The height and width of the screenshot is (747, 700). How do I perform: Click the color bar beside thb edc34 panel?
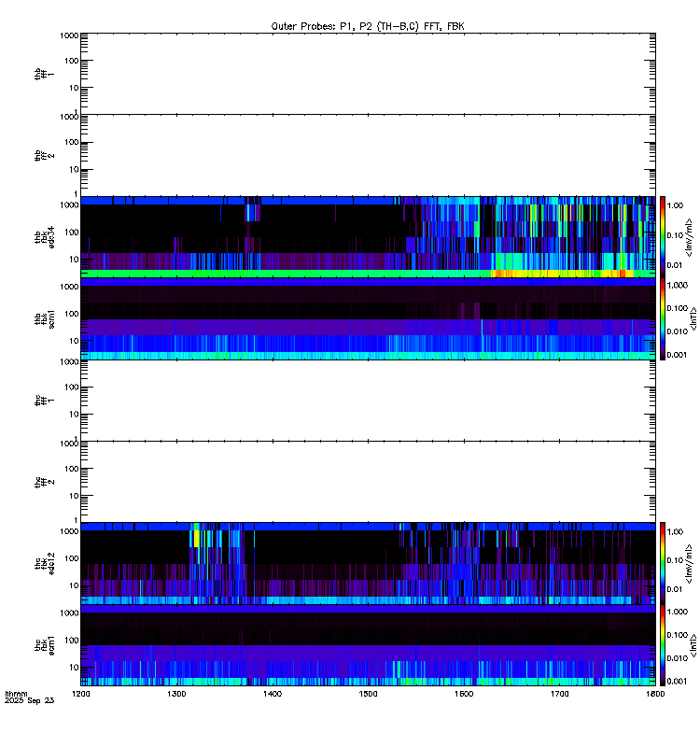coord(663,237)
